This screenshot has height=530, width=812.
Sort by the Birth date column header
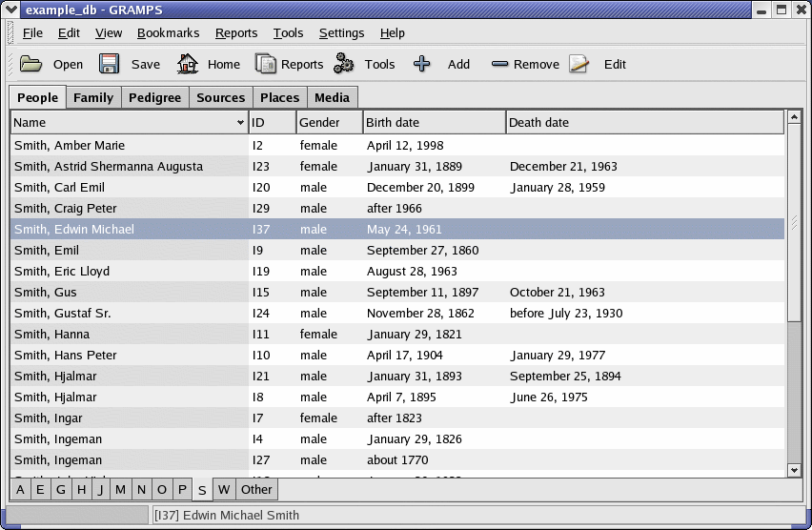[x=434, y=122]
